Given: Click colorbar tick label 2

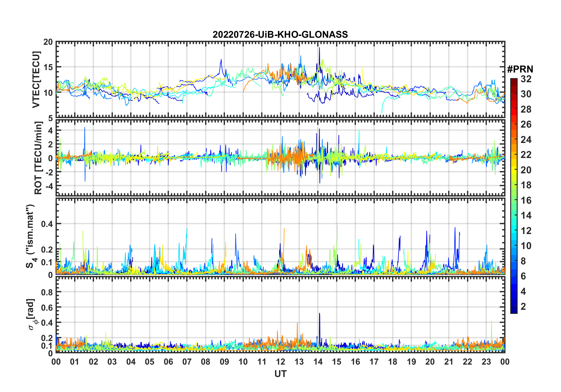Looking at the screenshot, I should tap(523, 307).
